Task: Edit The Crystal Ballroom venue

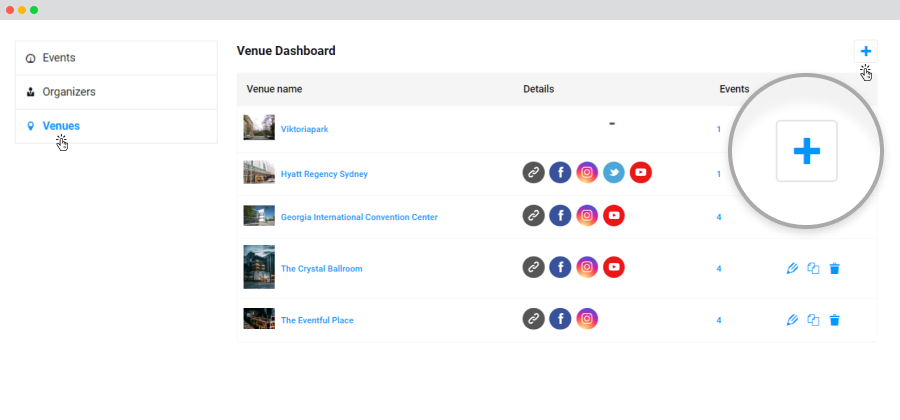Action: (792, 269)
